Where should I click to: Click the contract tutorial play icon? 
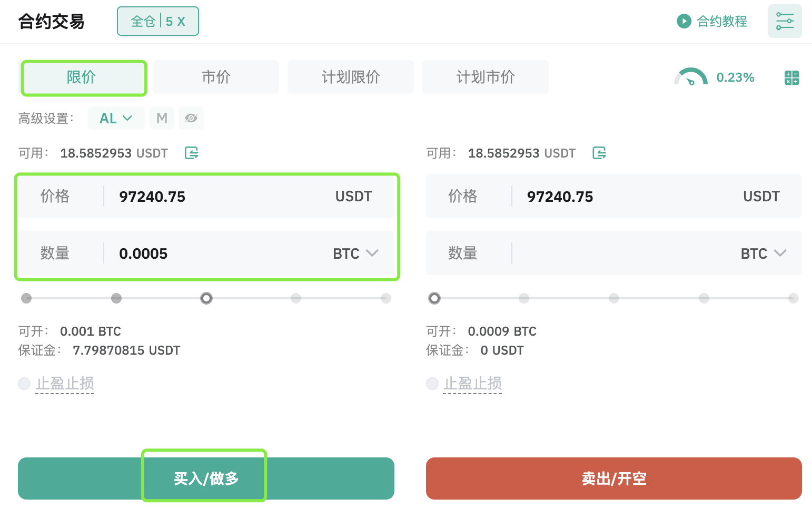(684, 21)
